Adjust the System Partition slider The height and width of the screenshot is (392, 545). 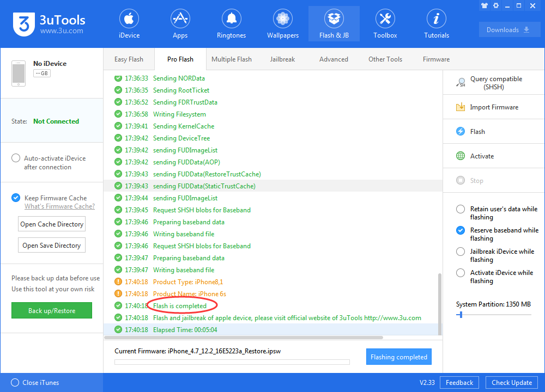coord(461,315)
